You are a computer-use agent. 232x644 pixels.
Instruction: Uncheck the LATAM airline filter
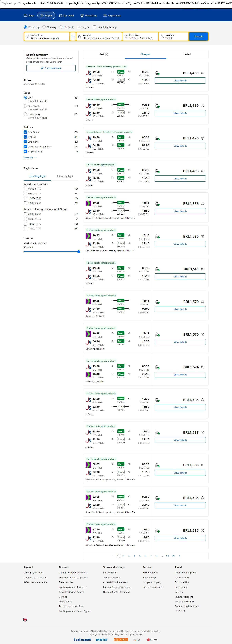(25, 137)
